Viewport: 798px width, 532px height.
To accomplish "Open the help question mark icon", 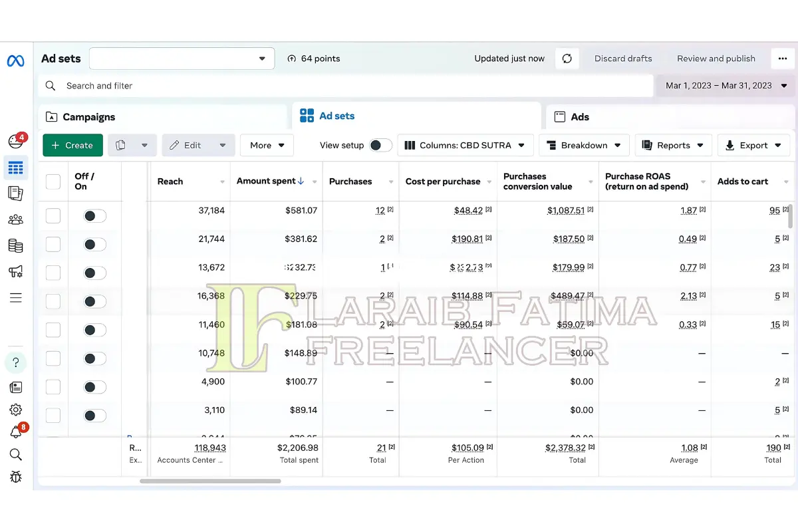I will click(x=15, y=362).
